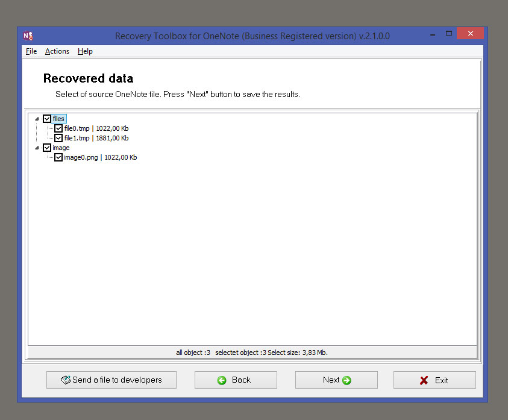Collapse the image tree node
Viewport: 508px width, 420px height.
coord(37,148)
